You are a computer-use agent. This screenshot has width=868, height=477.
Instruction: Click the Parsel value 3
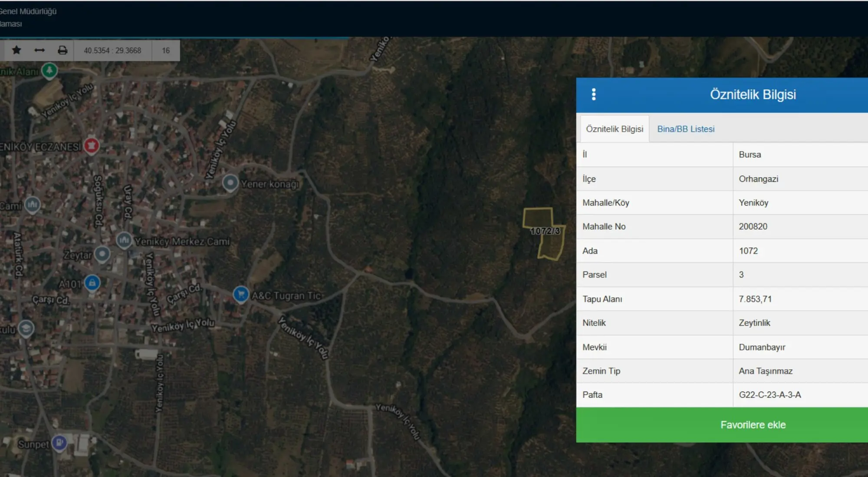(x=741, y=275)
